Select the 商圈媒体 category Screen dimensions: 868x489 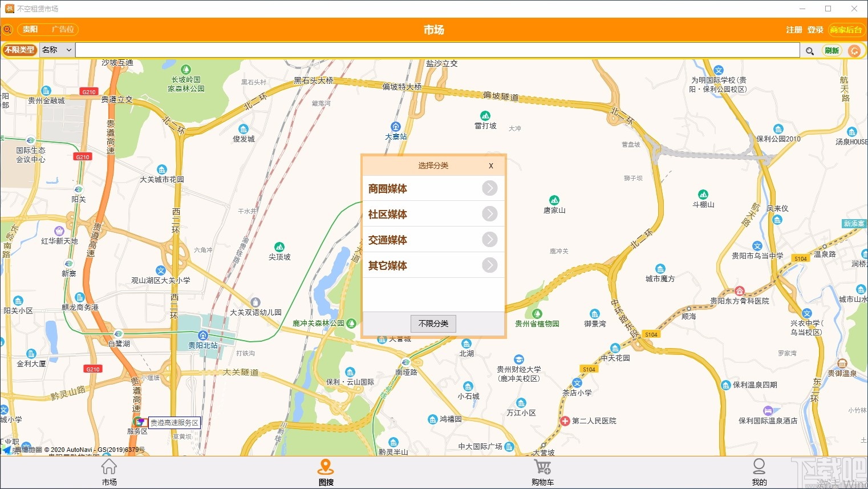[433, 188]
